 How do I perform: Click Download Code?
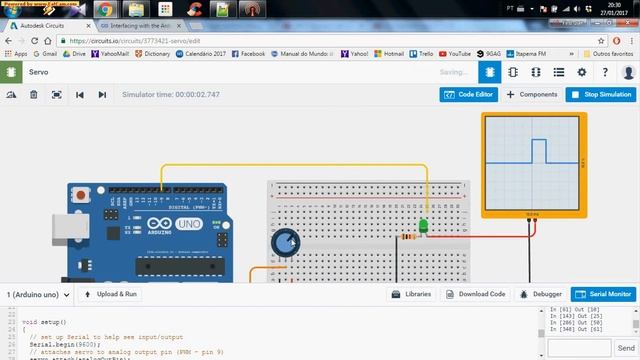(x=476, y=294)
